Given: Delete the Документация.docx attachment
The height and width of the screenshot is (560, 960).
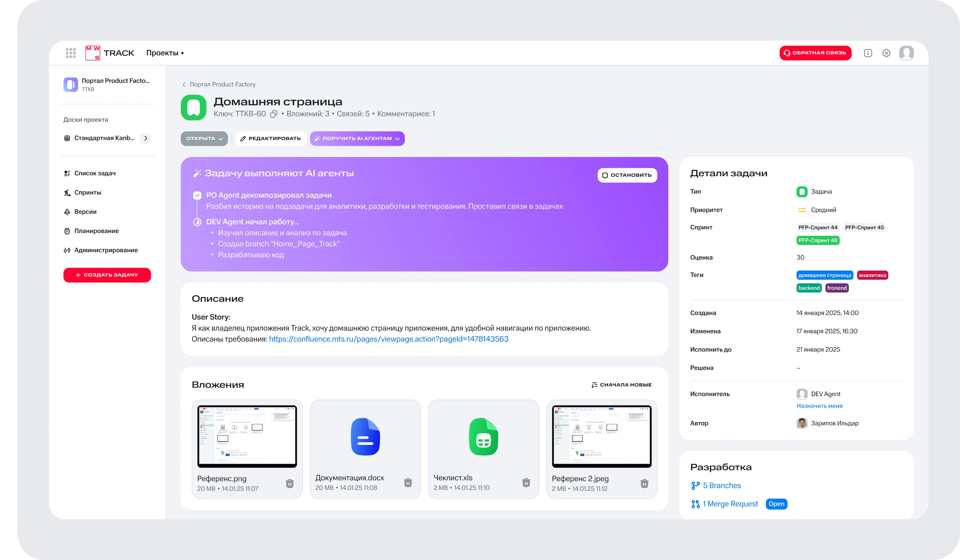Looking at the screenshot, I should tap(408, 482).
